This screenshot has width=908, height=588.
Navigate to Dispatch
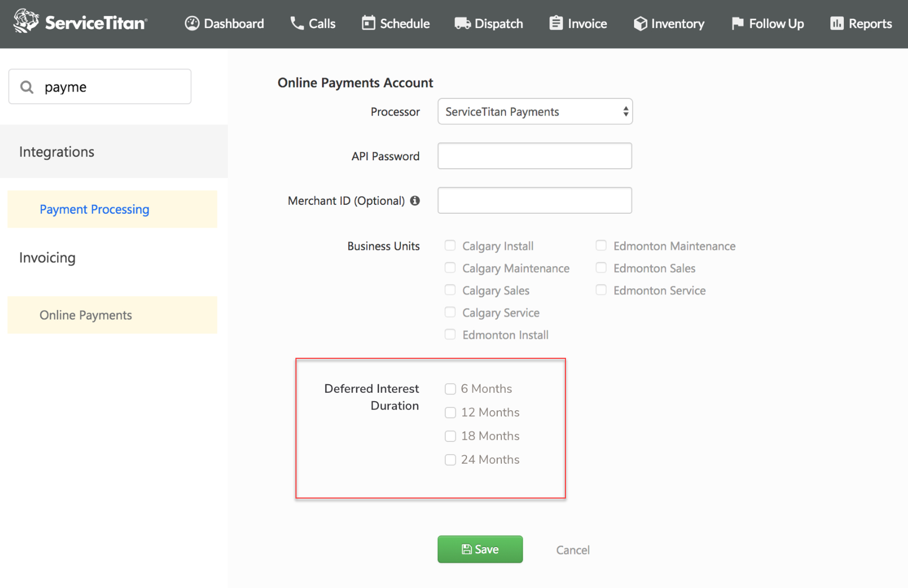coord(489,24)
